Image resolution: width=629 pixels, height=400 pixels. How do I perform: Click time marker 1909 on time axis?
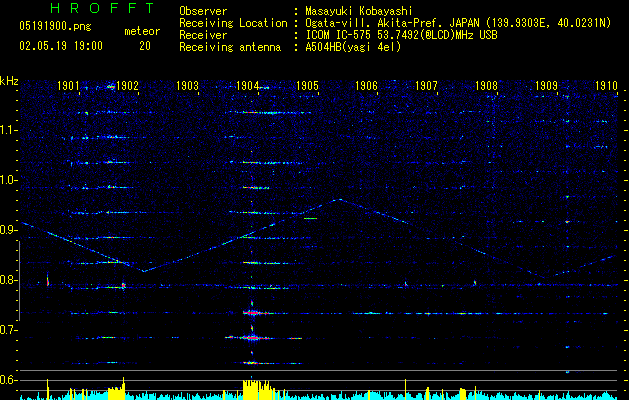click(x=546, y=85)
